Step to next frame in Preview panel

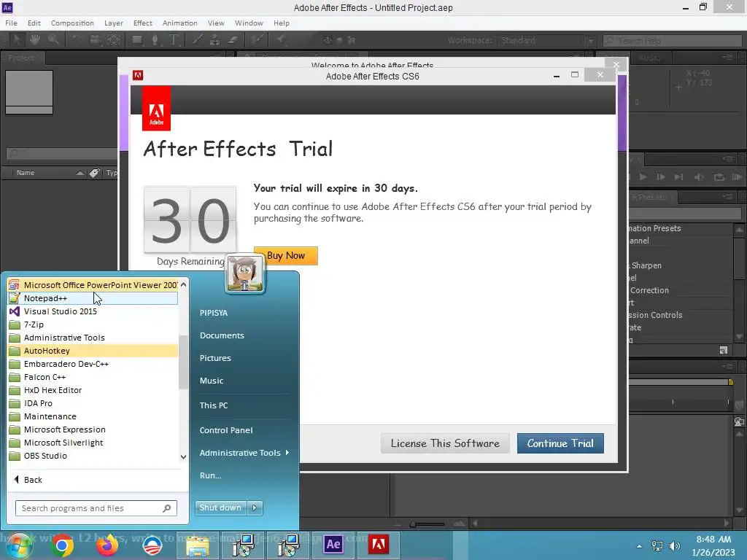[x=661, y=177]
